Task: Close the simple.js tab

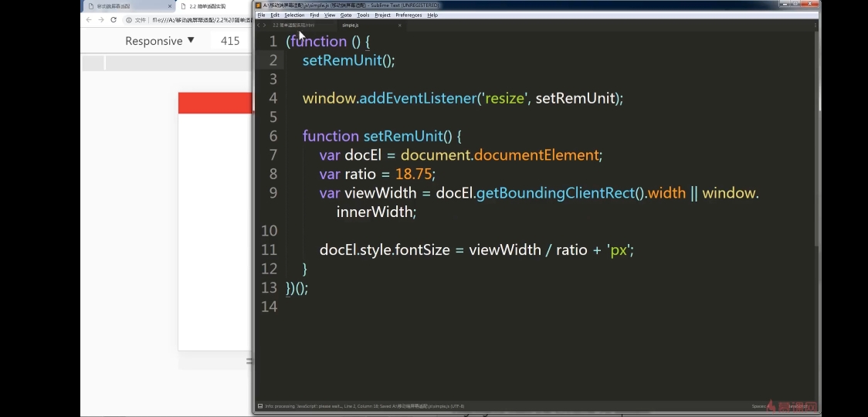Action: pos(400,25)
